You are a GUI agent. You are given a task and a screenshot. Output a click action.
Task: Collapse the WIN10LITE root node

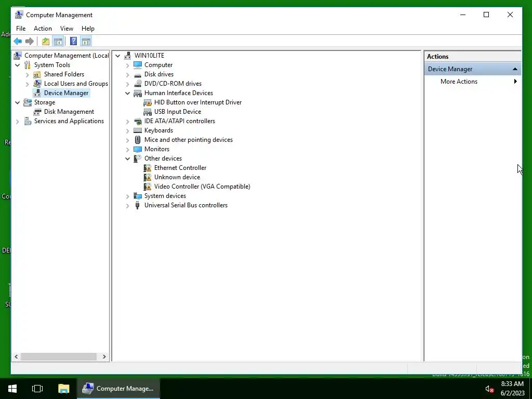118,56
